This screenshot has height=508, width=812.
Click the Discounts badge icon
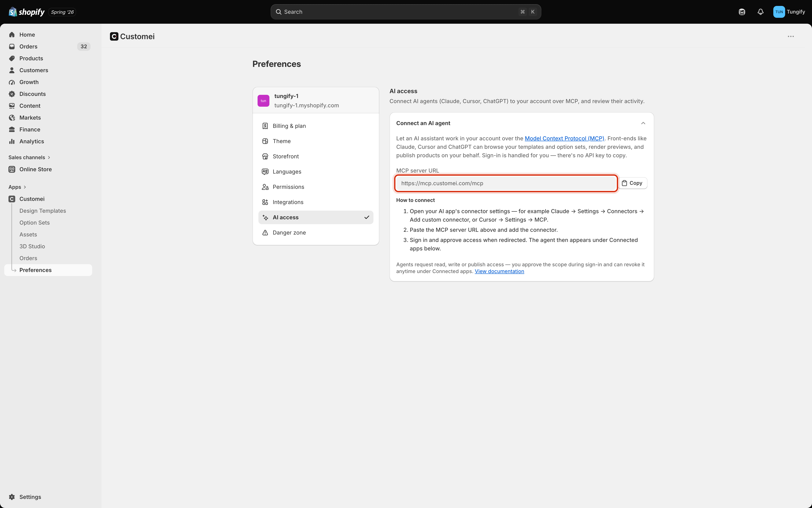(x=12, y=94)
